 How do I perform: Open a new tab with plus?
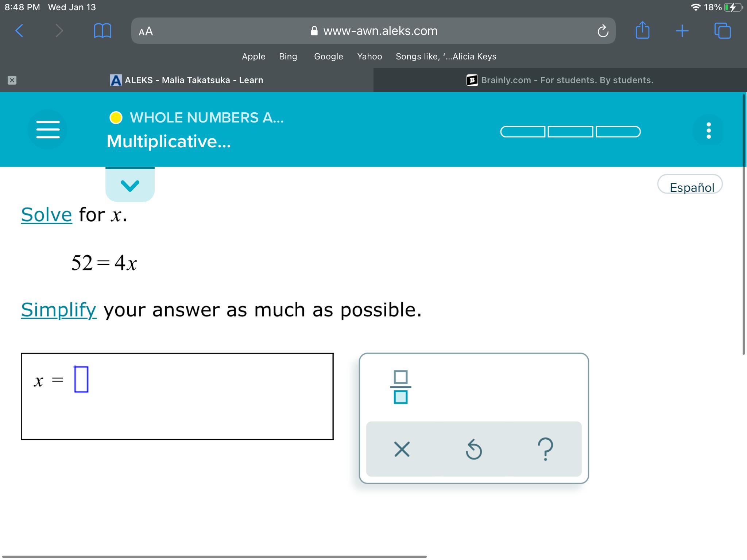(682, 31)
